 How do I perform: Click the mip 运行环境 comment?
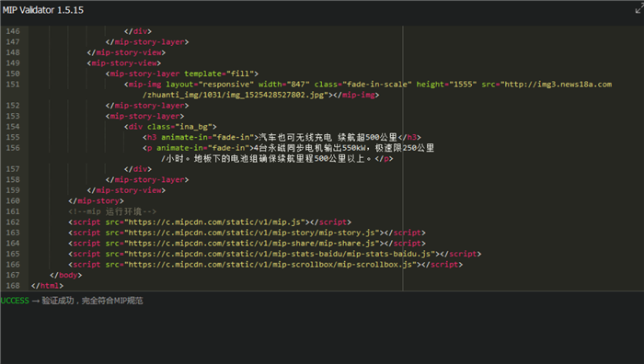click(x=112, y=211)
